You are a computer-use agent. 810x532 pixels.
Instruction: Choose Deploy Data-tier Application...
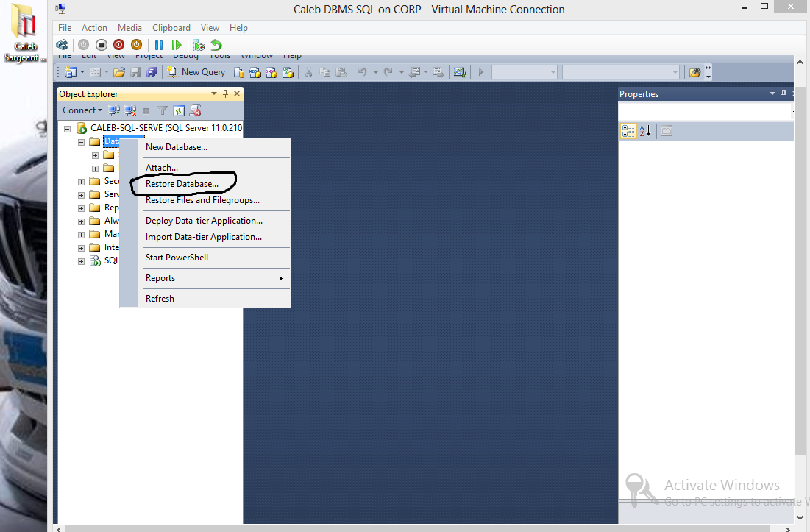pyautogui.click(x=204, y=221)
